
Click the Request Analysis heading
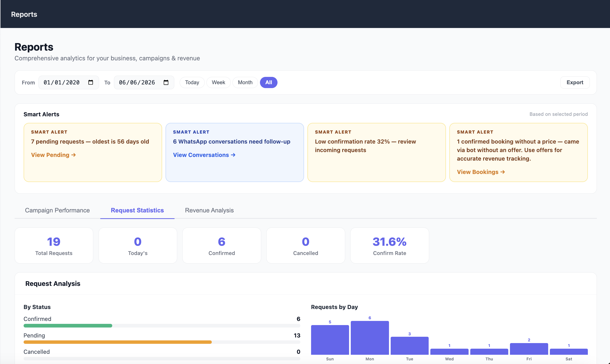click(53, 283)
